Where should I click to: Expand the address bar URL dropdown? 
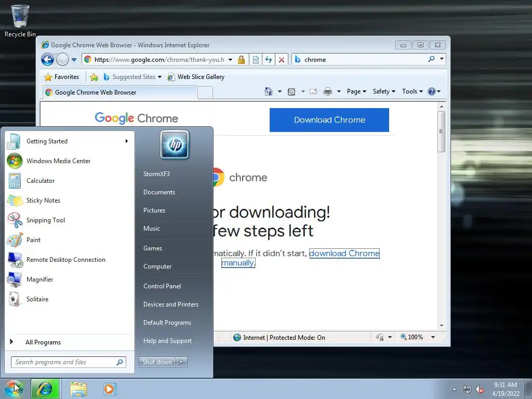point(230,60)
